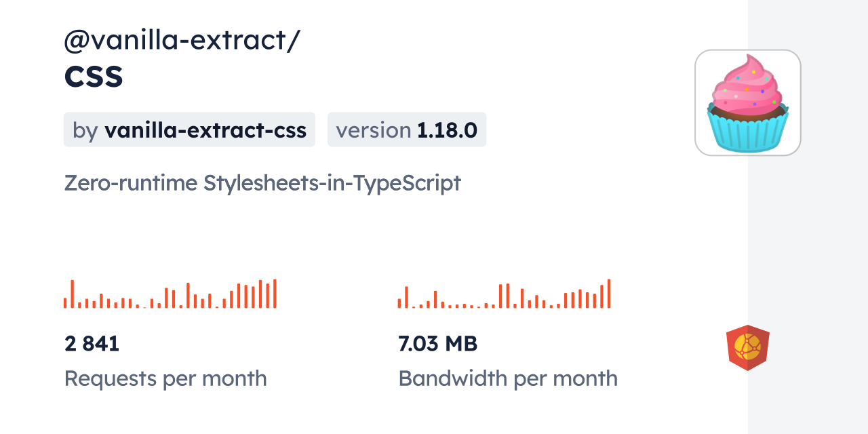Select the Requests per month label
Screen dimensions: 868x434
point(165,378)
